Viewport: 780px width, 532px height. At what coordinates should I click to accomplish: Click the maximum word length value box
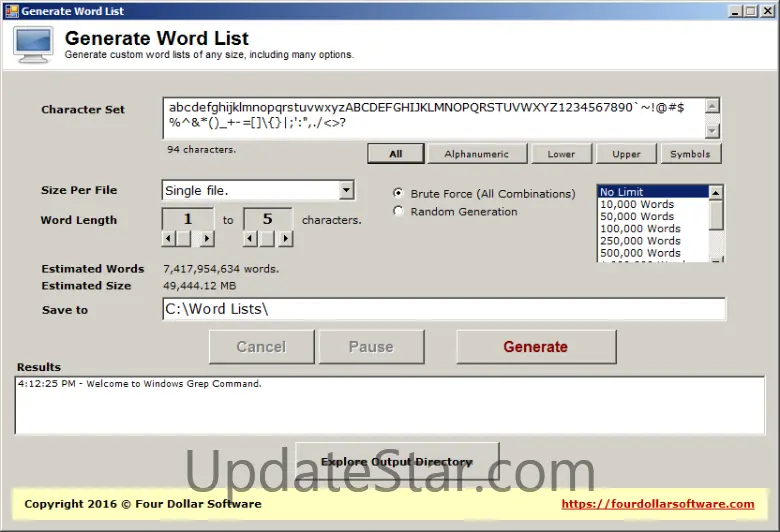268,219
